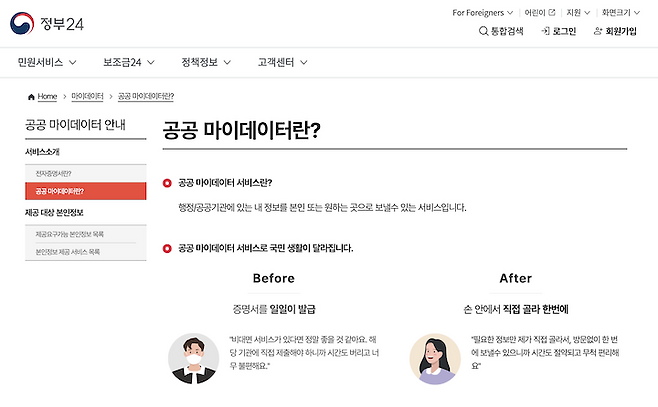Click the 손 안에서 직접 골라 한번에 text

tap(516, 309)
